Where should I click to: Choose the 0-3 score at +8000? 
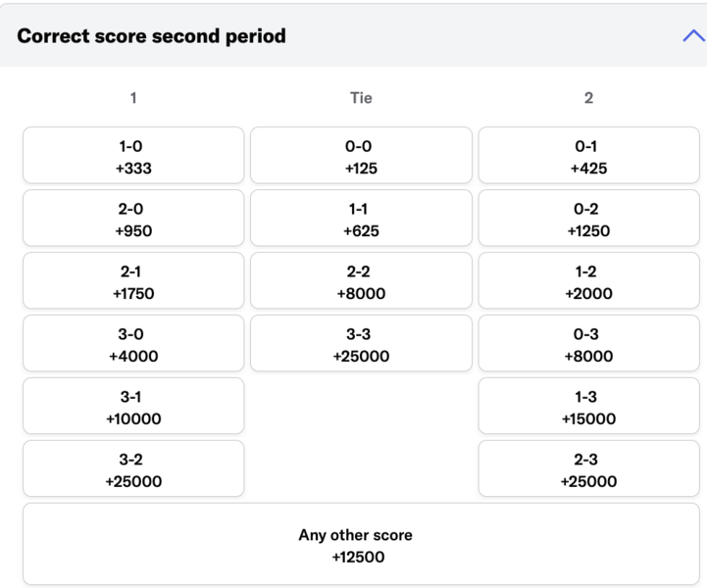pyautogui.click(x=589, y=343)
